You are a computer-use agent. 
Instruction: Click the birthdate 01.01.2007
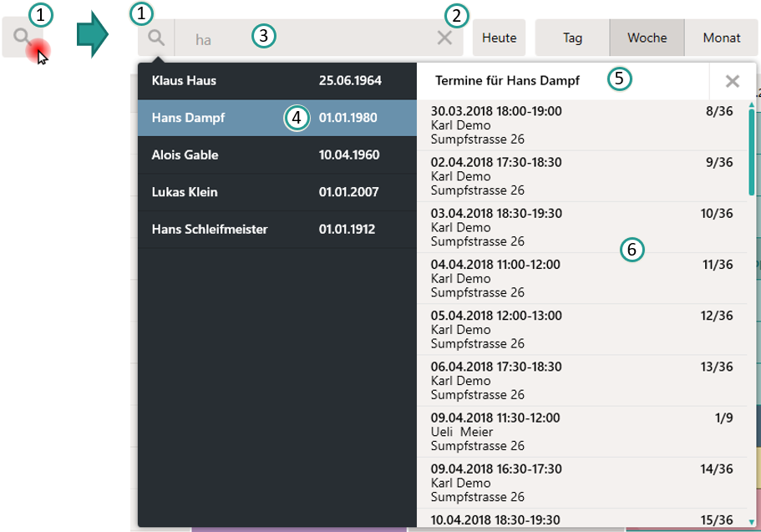coord(348,192)
